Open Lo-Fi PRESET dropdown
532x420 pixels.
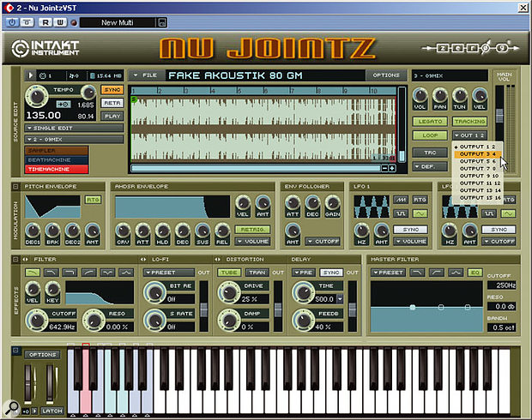pyautogui.click(x=169, y=273)
